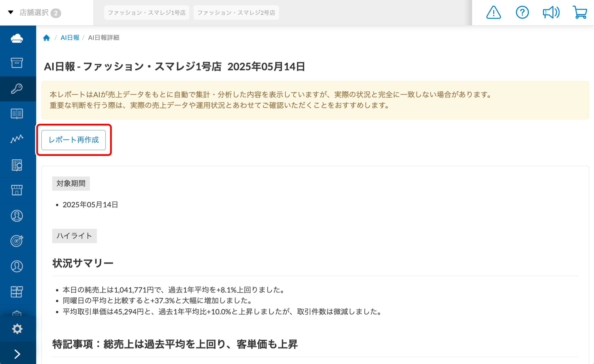Open the open-book sidebar icon

[x=17, y=114]
